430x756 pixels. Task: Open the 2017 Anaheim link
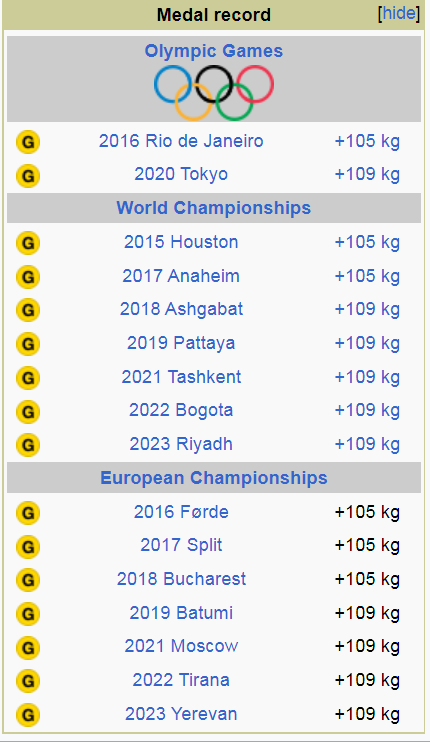pyautogui.click(x=181, y=276)
